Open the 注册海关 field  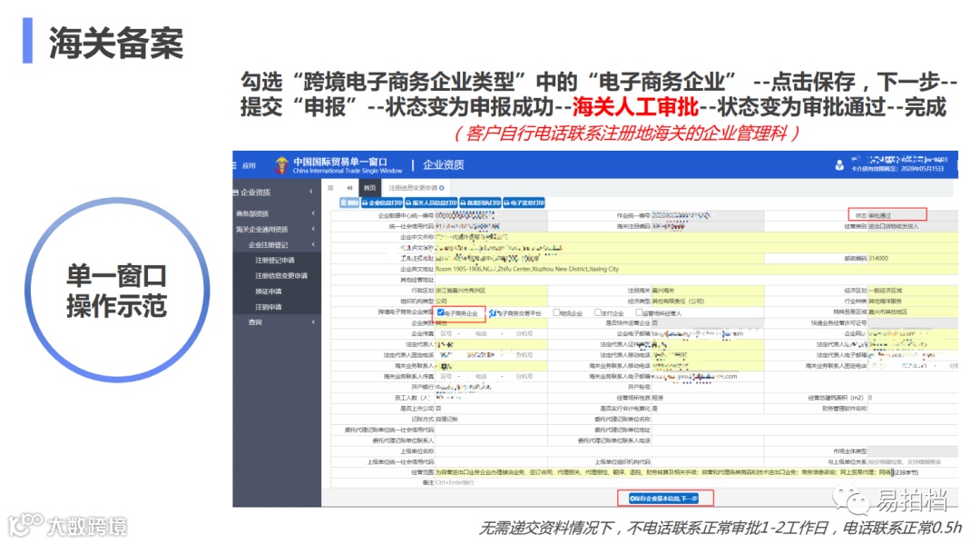pyautogui.click(x=707, y=291)
